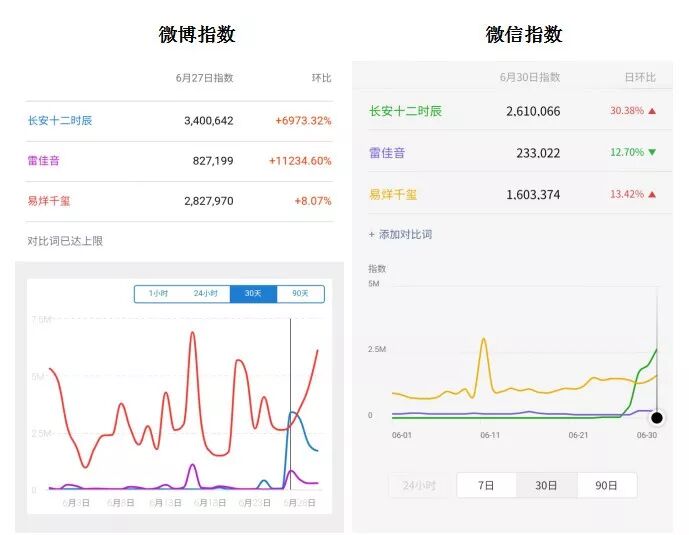Screen dimensions: 689x535
Task: Click the 06-30 axis label on WeChat chart
Action: pos(647,435)
